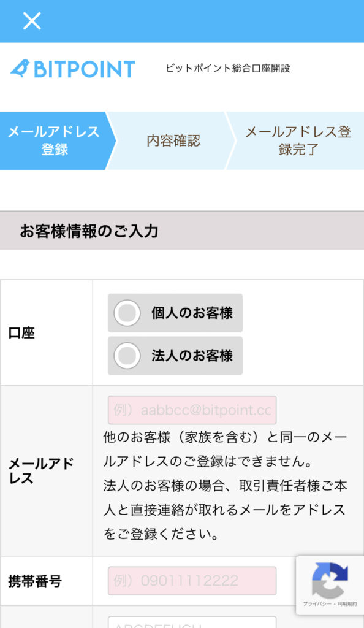The height and width of the screenshot is (628, 364).
Task: Click the 個人のお客様 label text
Action: 192,313
